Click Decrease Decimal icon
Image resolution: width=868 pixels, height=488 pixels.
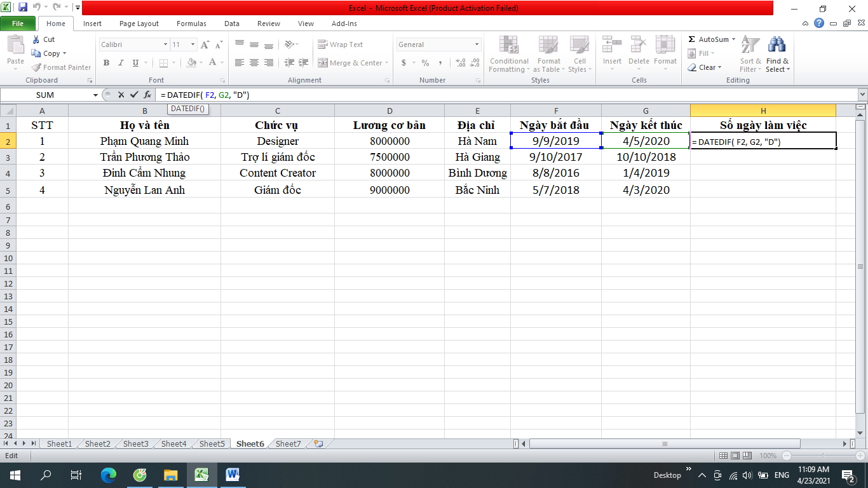pyautogui.click(x=475, y=63)
